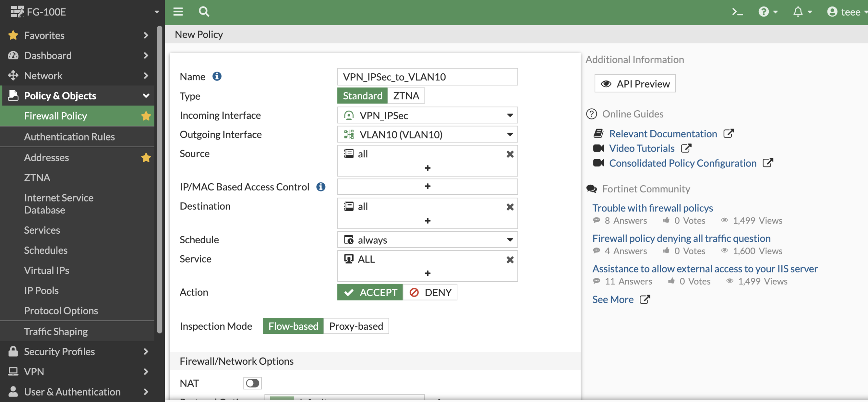This screenshot has height=402, width=868.
Task: Click the API Preview button
Action: (635, 84)
